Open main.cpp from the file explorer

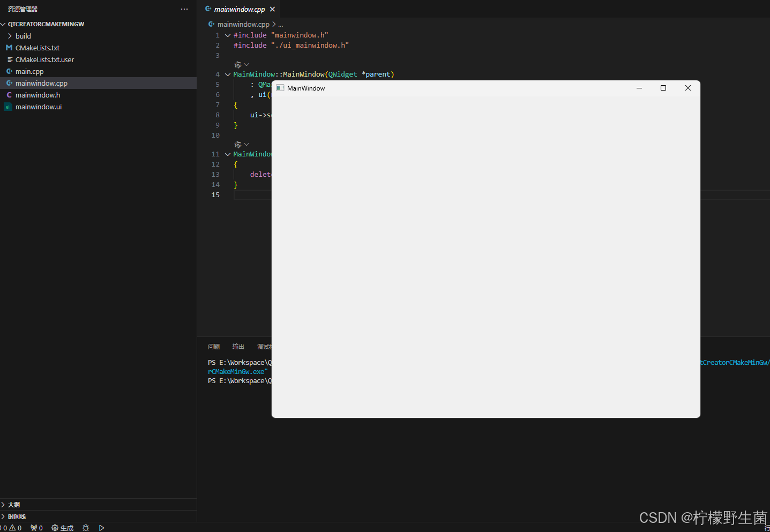(x=29, y=71)
